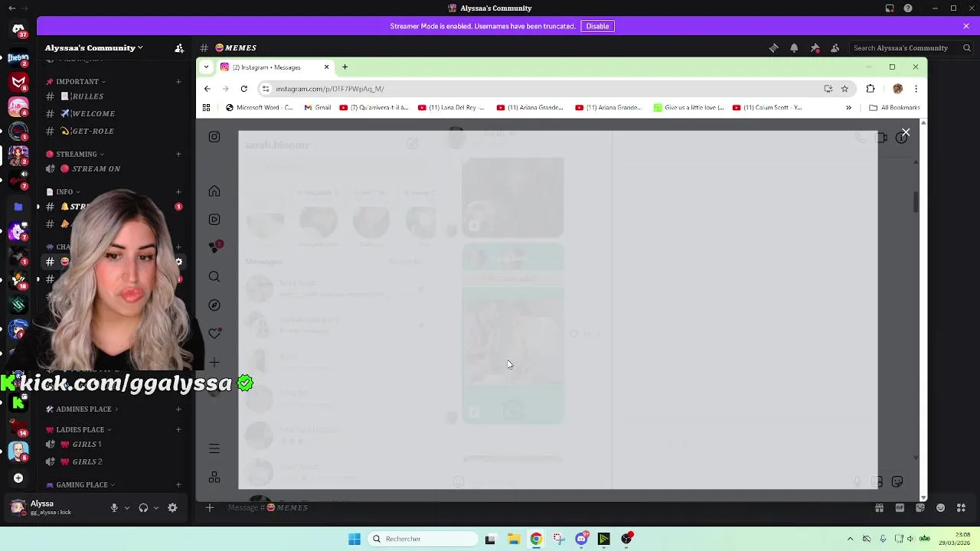
Task: Open the Gmail bookmark
Action: [x=318, y=108]
